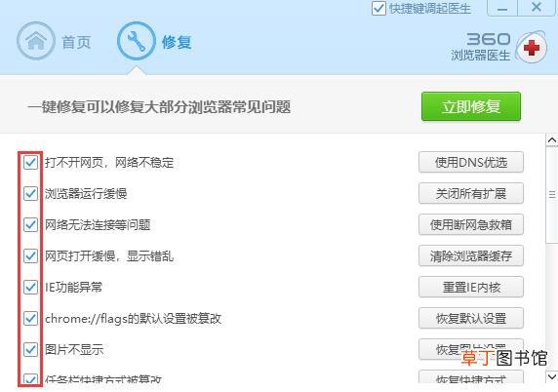Click the green 立即修复 button
This screenshot has height=392, width=558.
[471, 106]
